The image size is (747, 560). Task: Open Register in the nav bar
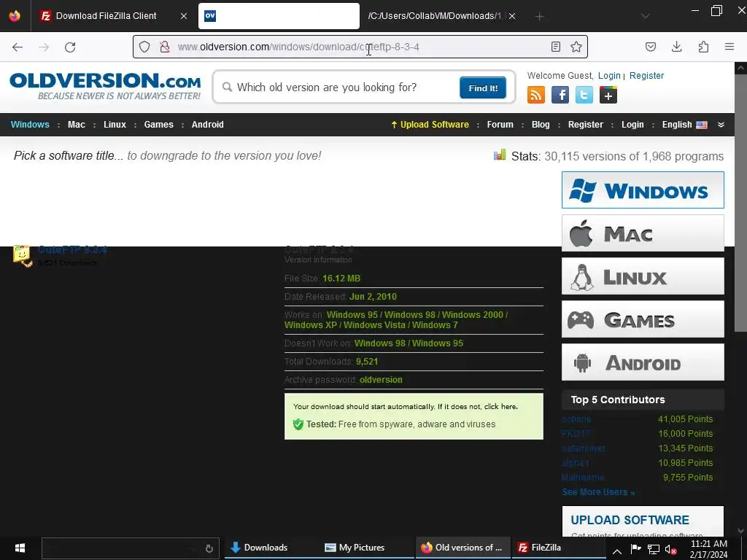tap(586, 124)
